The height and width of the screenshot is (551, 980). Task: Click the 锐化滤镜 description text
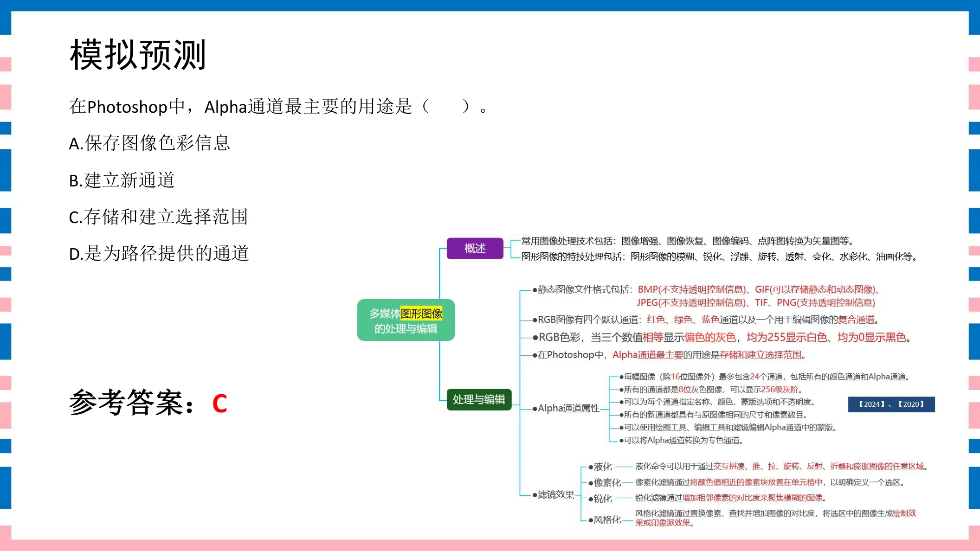731,498
